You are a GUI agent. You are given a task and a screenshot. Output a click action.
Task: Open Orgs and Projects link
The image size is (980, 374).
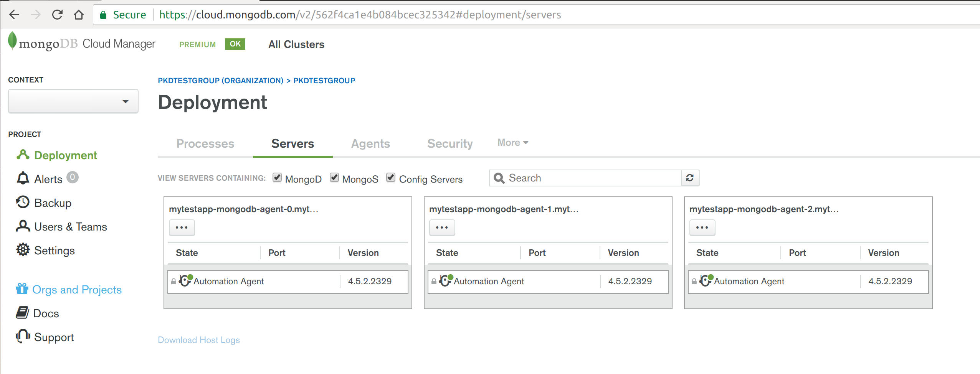77,290
